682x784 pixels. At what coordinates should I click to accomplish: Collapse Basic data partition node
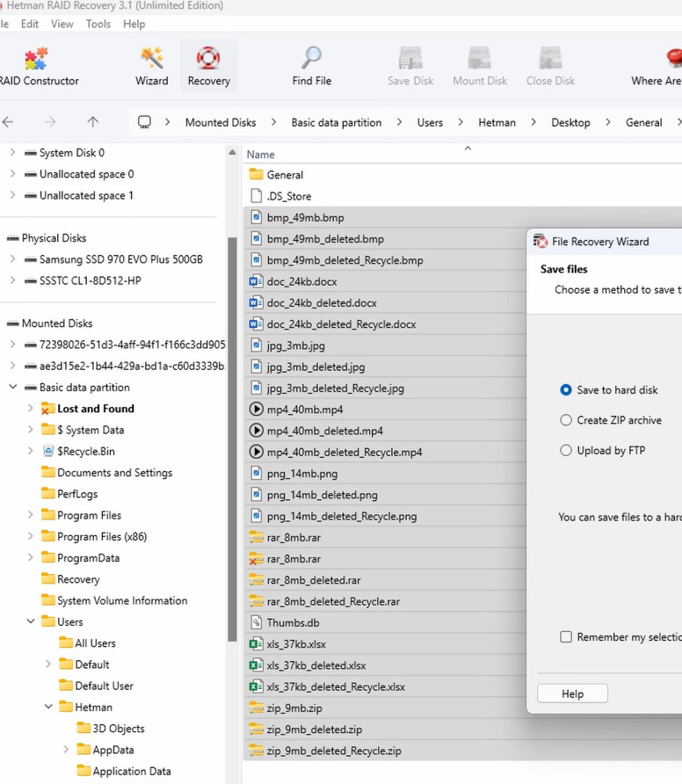(13, 387)
